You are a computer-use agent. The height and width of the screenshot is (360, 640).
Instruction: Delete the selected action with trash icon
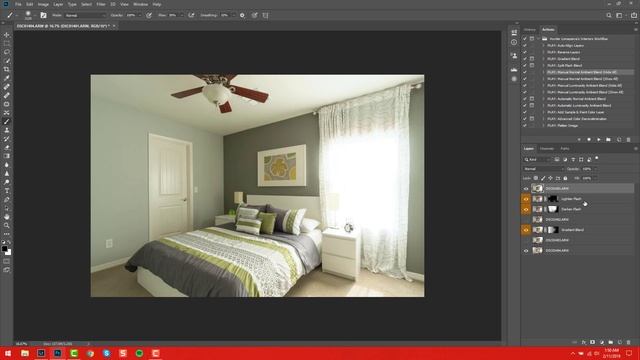[629, 140]
